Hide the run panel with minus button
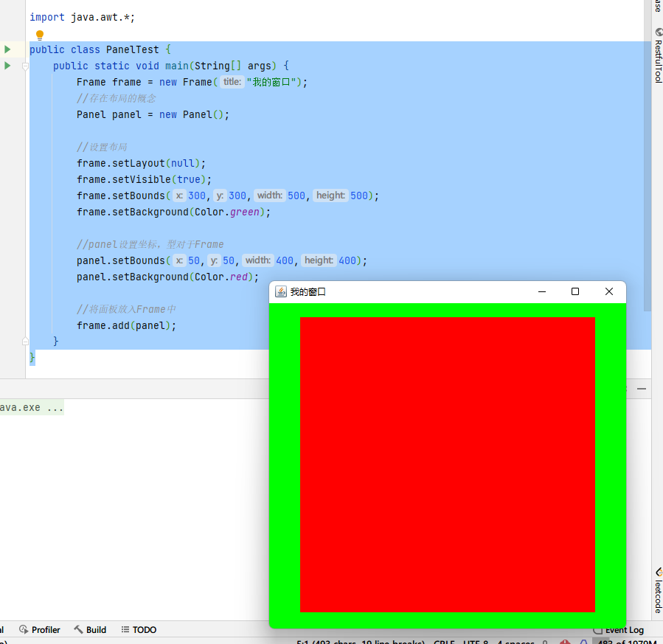The image size is (663, 644). 642,389
